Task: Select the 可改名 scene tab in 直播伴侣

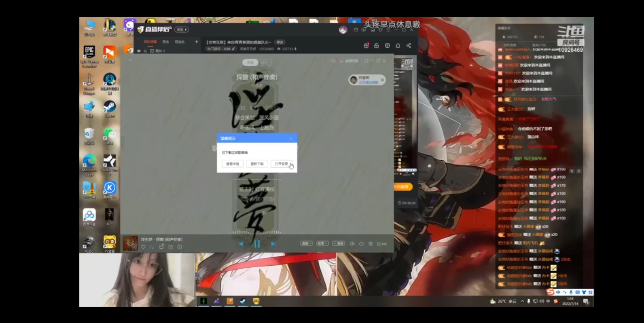Action: point(180,42)
